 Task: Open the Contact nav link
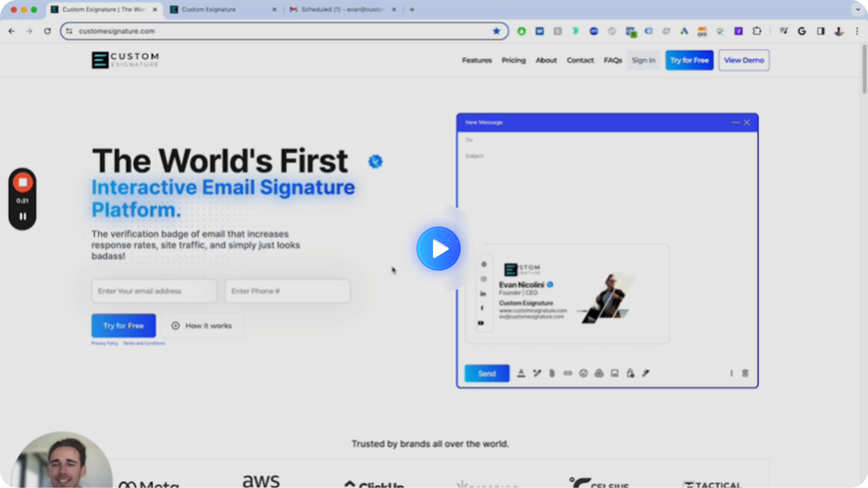[580, 60]
